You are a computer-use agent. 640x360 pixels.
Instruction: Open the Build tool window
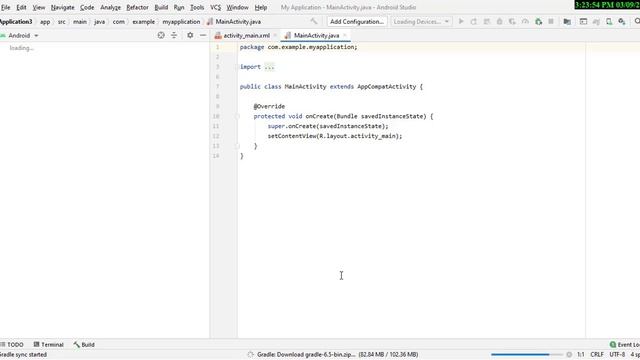pos(84,344)
